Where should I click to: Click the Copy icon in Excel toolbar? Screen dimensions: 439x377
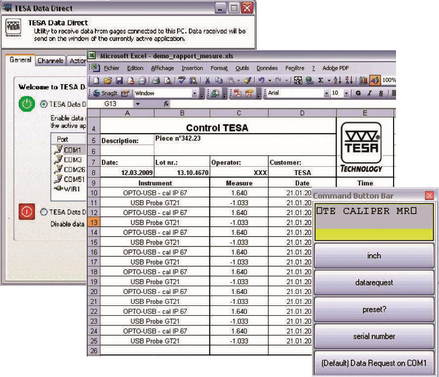tap(219, 80)
